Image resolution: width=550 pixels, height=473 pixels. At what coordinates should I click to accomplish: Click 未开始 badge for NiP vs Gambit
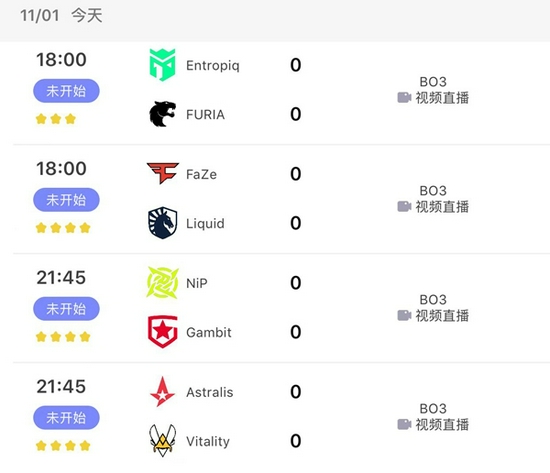66,309
